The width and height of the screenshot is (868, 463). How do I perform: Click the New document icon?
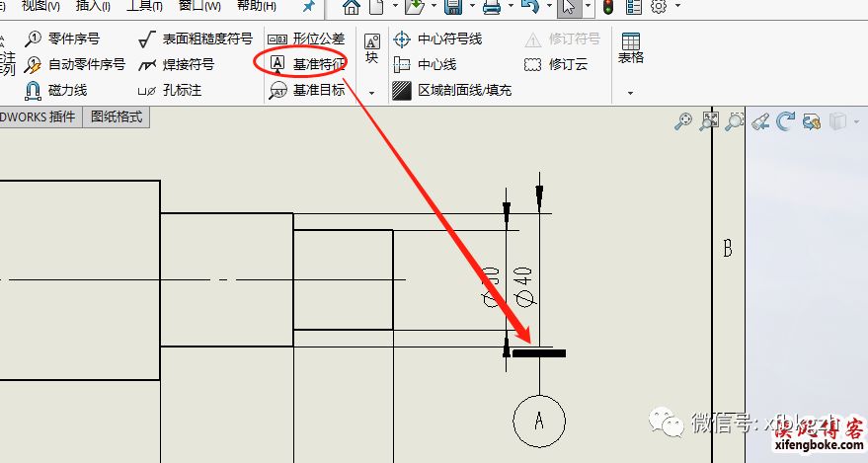coord(376,7)
